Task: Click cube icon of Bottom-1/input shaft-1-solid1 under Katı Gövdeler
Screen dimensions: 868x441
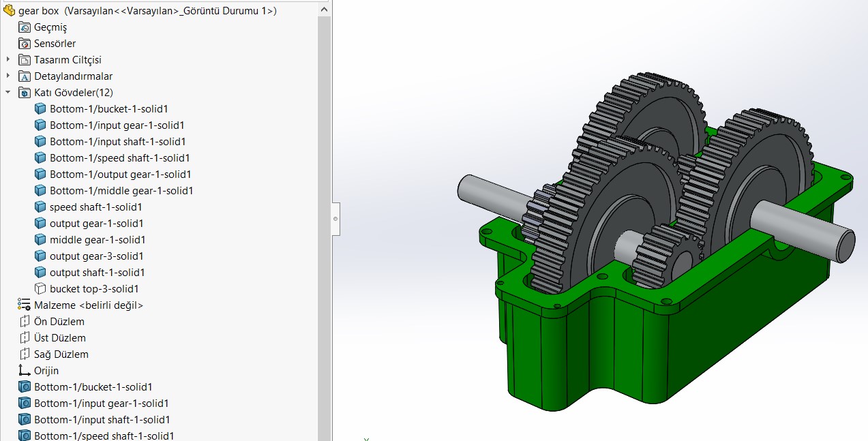Action: click(40, 142)
